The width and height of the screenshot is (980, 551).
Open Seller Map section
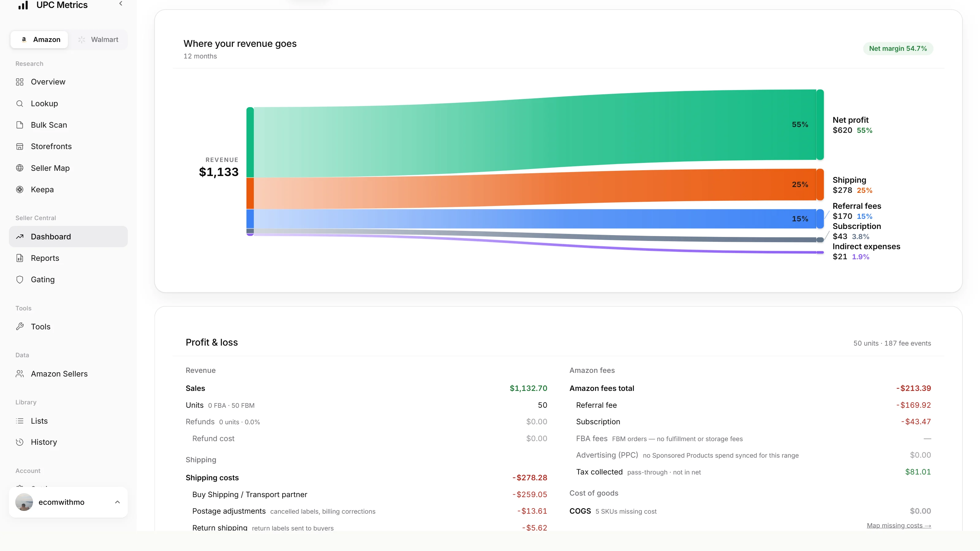[x=68, y=168]
